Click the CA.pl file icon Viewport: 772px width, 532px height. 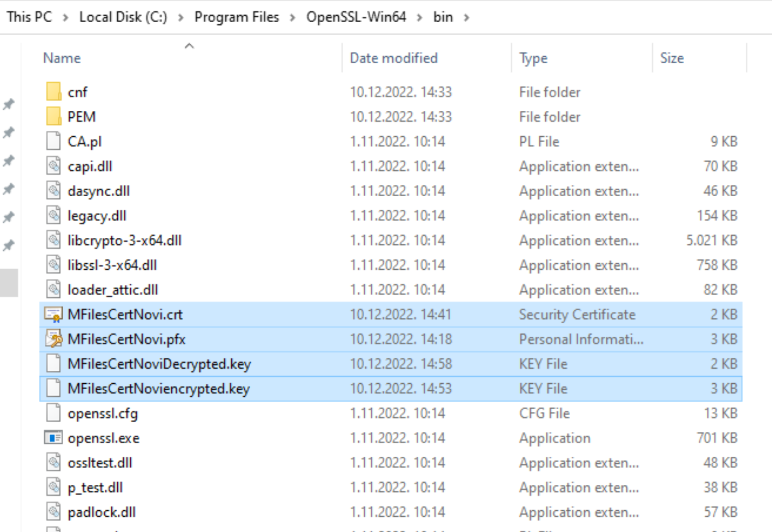(52, 141)
